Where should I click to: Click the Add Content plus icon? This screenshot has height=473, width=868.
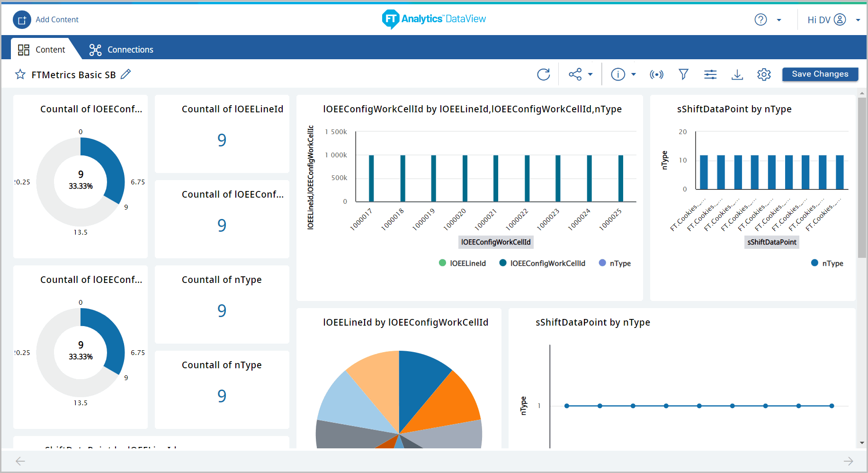tap(22, 20)
